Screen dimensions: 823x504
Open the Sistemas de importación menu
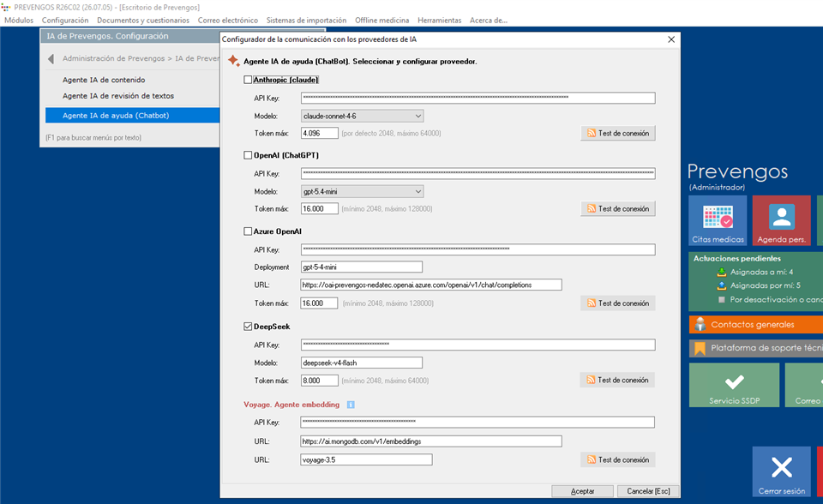pos(307,21)
